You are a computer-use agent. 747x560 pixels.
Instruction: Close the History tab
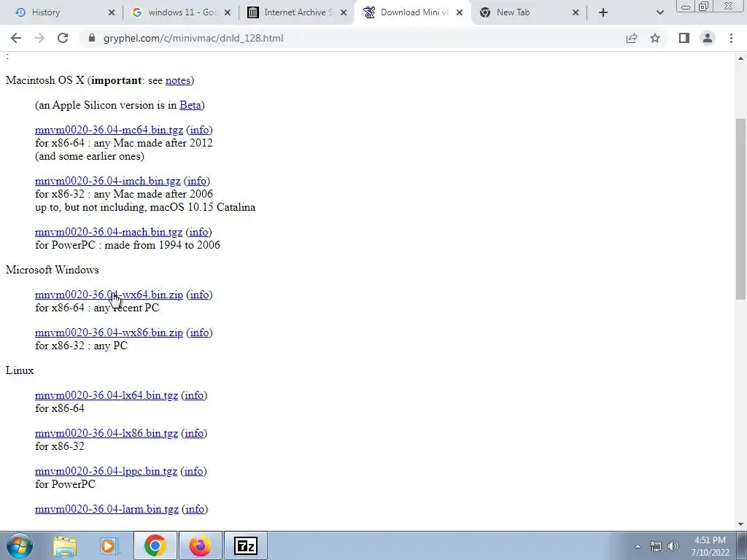click(x=112, y=12)
